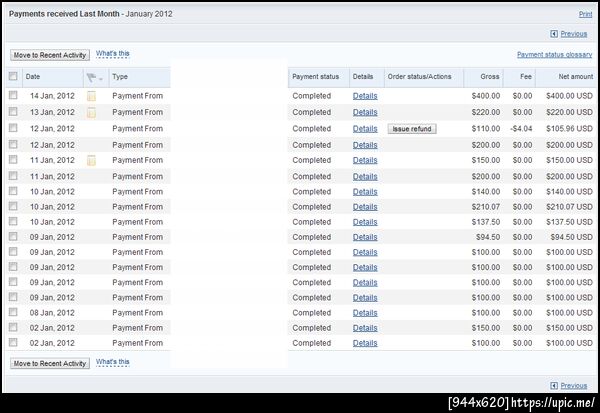The height and width of the screenshot is (413, 600).
Task: Click the $210.07 gross amount
Action: click(486, 207)
